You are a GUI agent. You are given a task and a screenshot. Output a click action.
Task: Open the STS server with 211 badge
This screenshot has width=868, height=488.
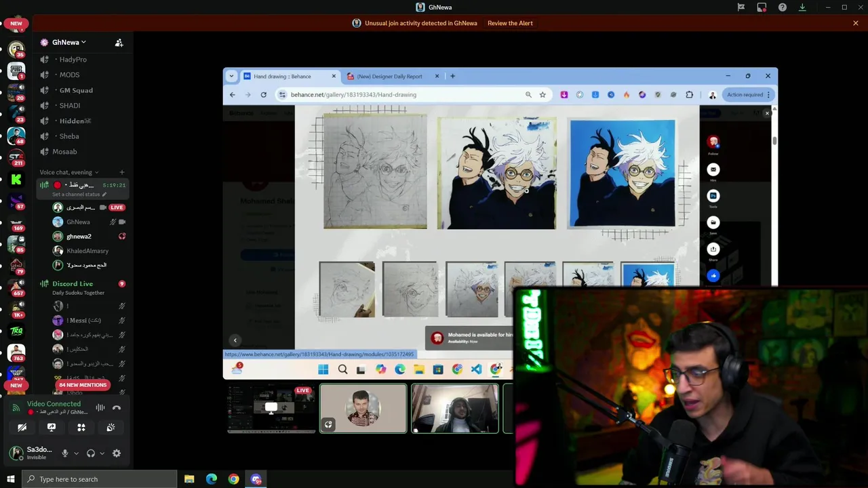[16, 157]
